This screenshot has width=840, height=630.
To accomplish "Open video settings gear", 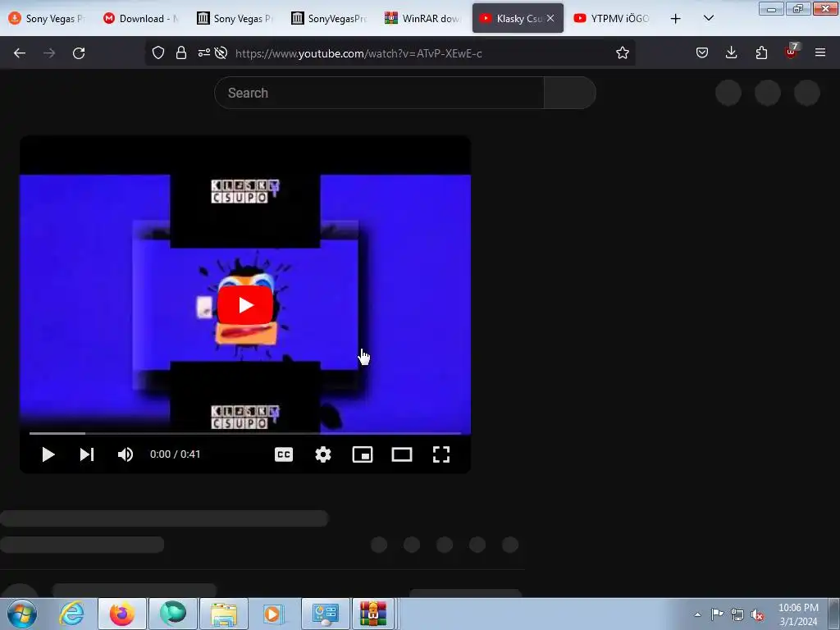I will click(323, 454).
